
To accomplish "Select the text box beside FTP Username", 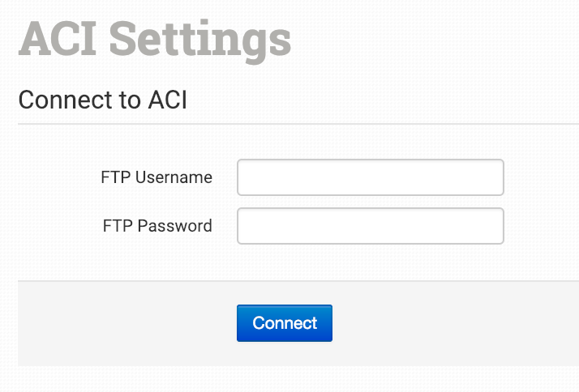I will pyautogui.click(x=370, y=177).
